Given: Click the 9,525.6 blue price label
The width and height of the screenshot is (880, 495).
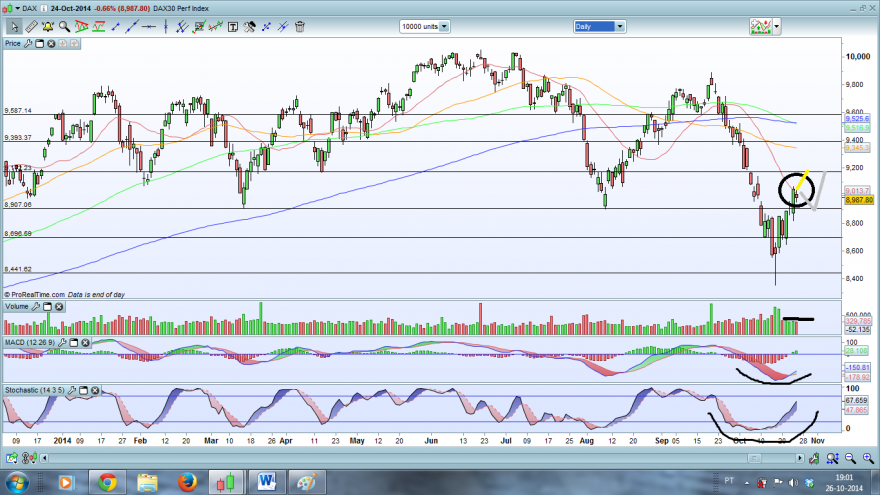Looking at the screenshot, I should tap(857, 119).
